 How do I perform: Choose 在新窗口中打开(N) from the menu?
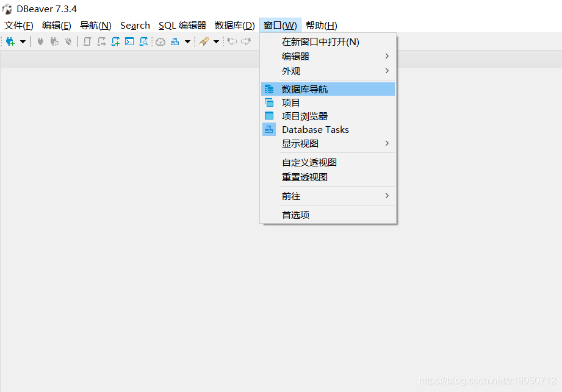click(x=328, y=42)
